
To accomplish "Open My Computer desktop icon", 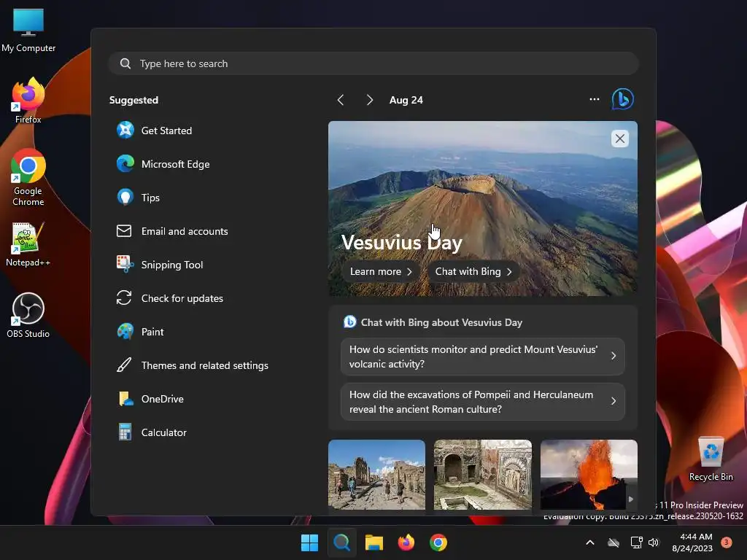I will [x=28, y=31].
